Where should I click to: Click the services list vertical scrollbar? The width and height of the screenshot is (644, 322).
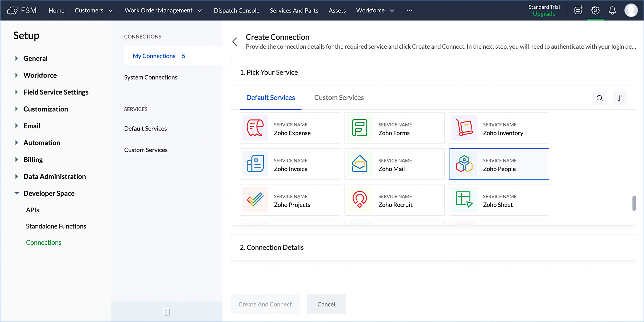634,203
